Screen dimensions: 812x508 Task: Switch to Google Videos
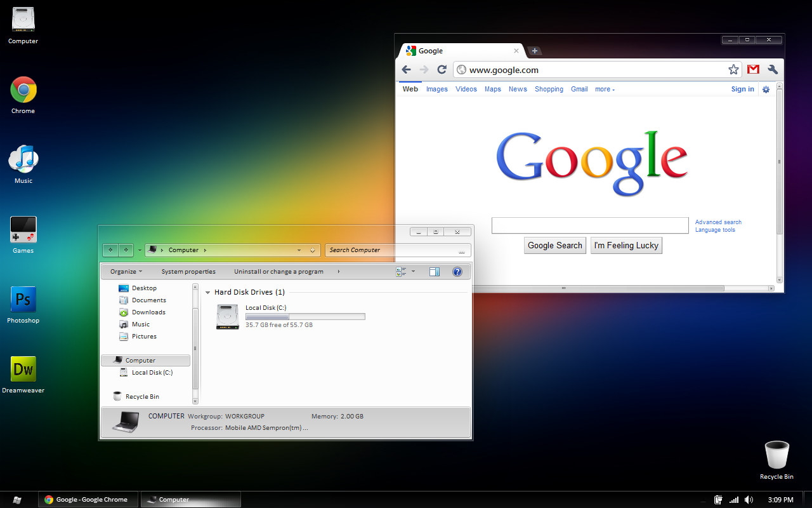(466, 90)
